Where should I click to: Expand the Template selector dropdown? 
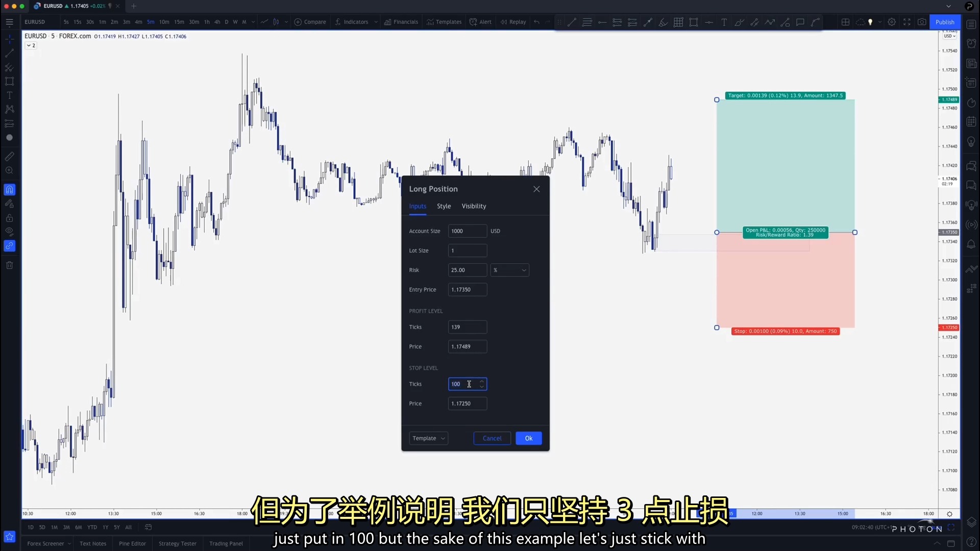pos(428,438)
